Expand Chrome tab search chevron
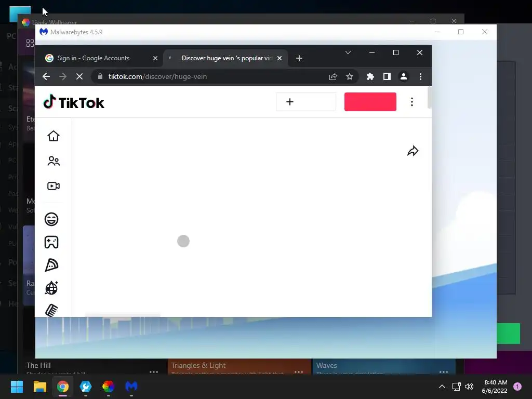Viewport: 532px width, 399px height. coord(348,52)
